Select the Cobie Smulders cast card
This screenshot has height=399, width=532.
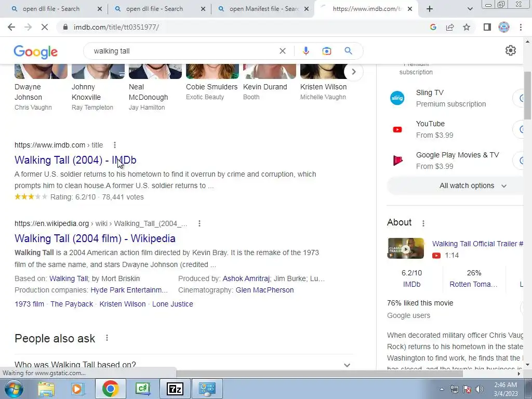pos(212,83)
